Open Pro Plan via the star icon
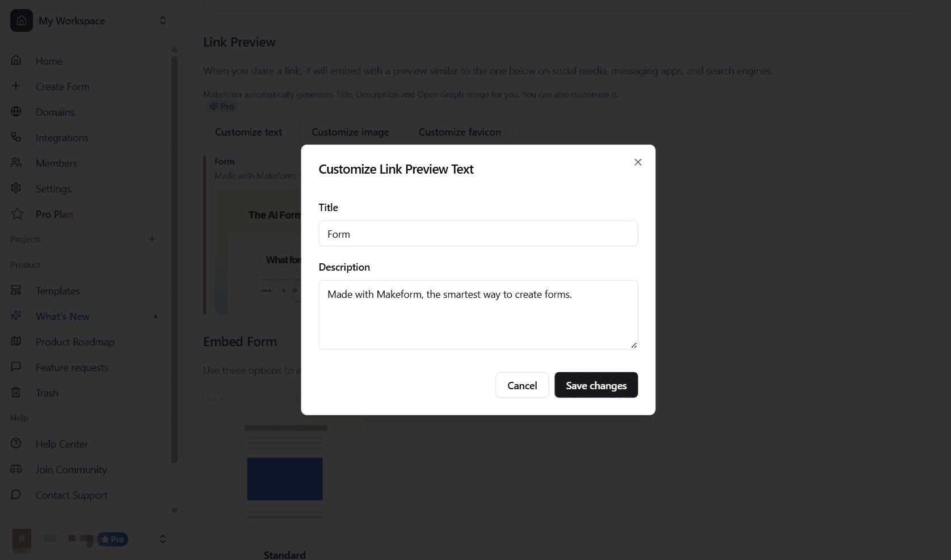The width and height of the screenshot is (951, 560). [x=16, y=214]
